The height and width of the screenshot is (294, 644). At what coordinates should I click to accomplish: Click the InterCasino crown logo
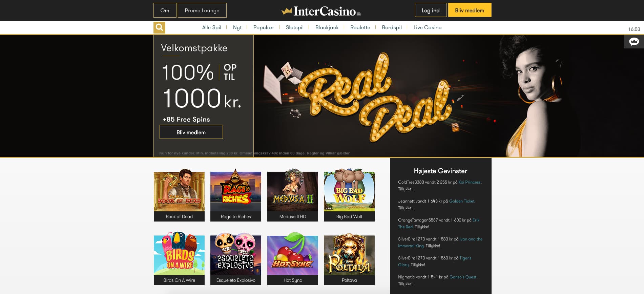tap(321, 11)
